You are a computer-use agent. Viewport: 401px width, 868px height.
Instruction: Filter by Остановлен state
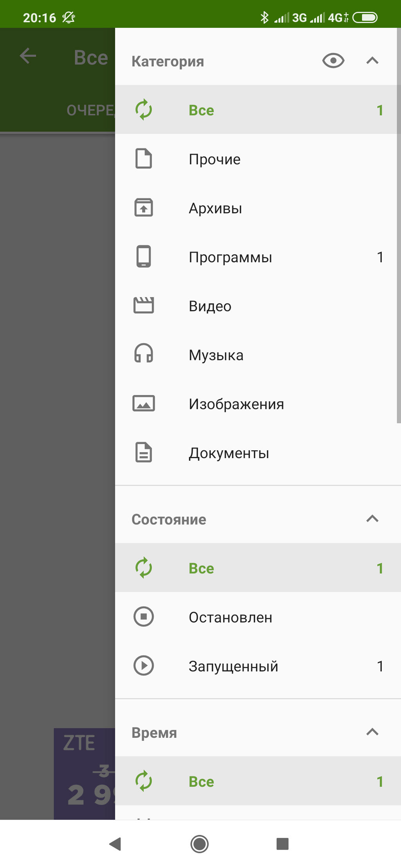(258, 617)
